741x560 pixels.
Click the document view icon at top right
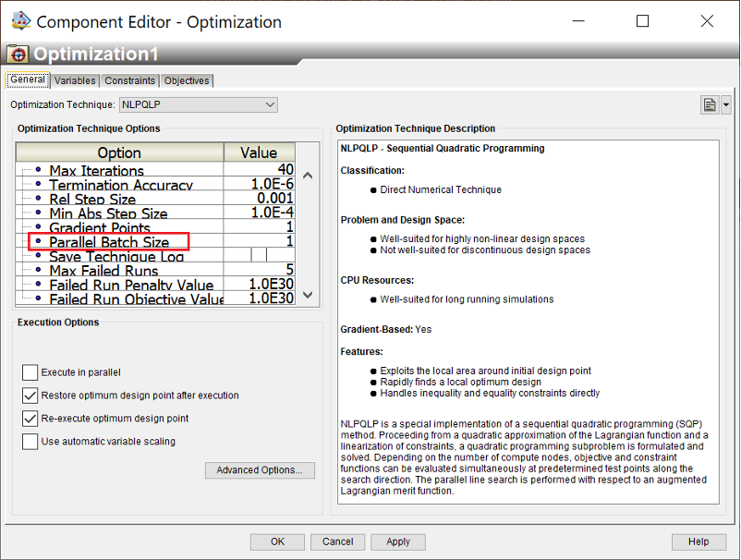coord(710,105)
